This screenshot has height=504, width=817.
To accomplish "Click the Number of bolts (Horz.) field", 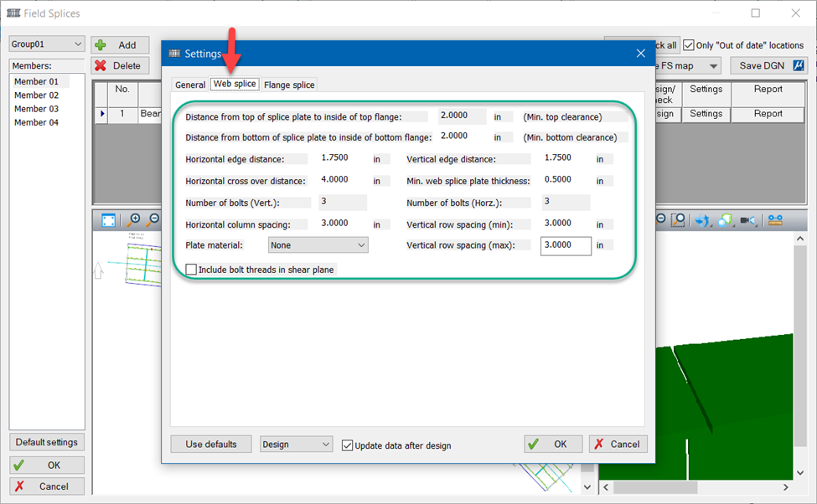I will (566, 202).
